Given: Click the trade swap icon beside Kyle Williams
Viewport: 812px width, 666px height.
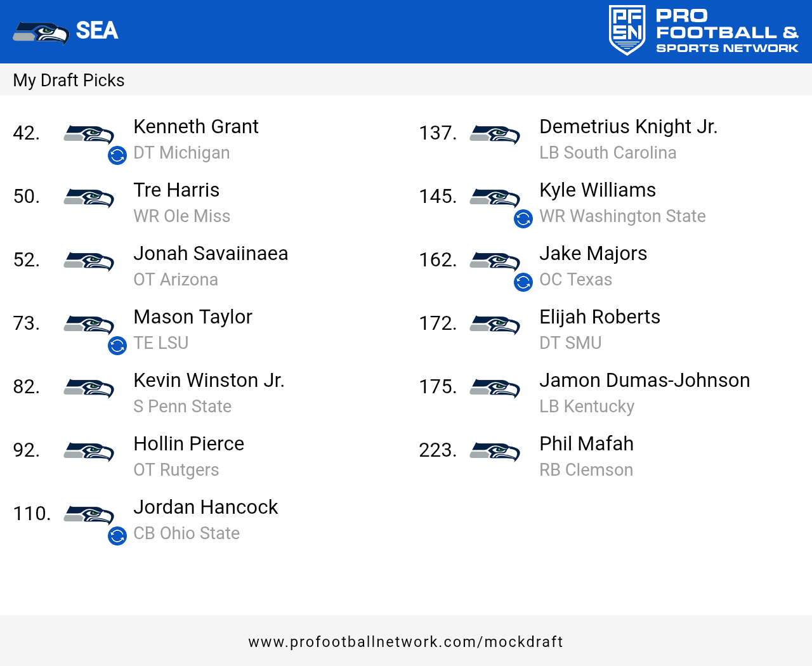Looking at the screenshot, I should (523, 219).
